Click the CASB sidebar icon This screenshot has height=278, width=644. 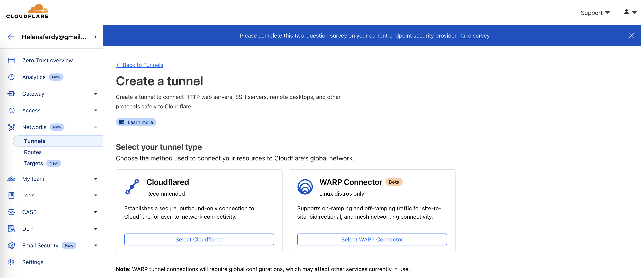(x=11, y=212)
